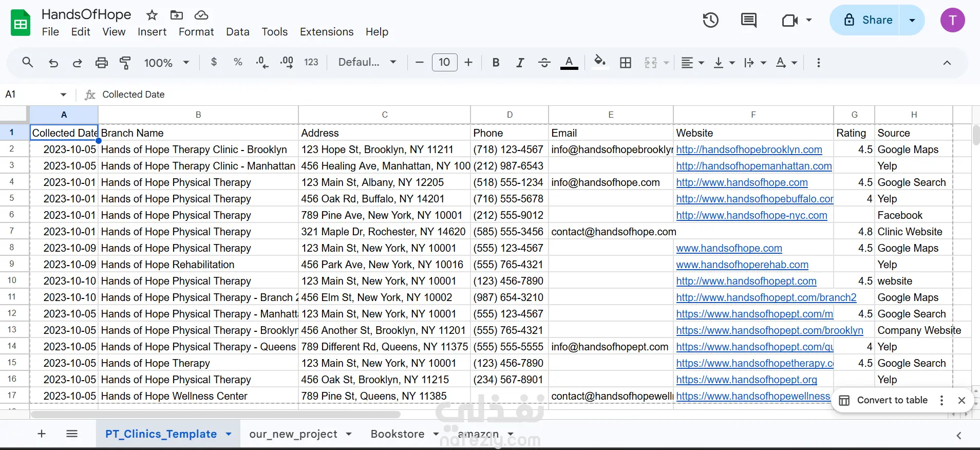Move document using the folder icon
This screenshot has width=980, height=450.
point(176,15)
